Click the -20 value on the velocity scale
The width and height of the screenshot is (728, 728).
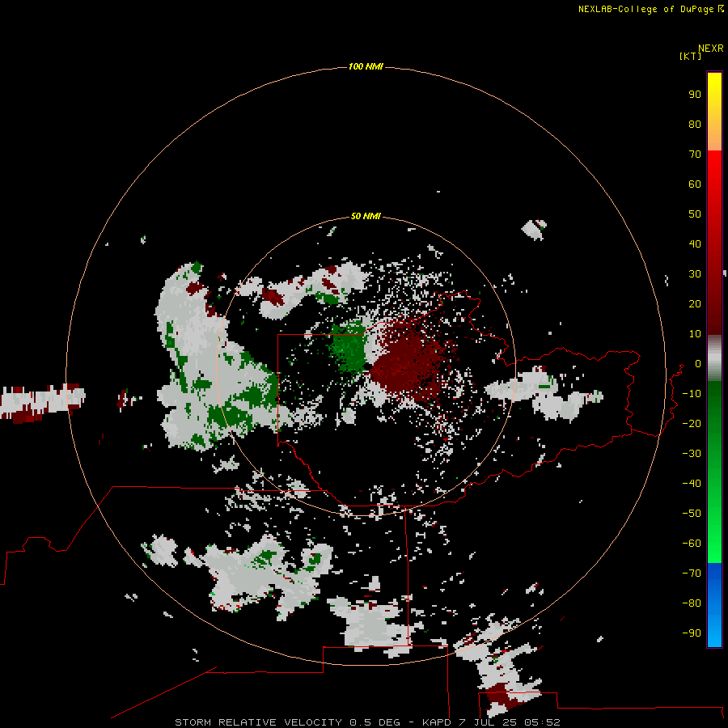692,423
